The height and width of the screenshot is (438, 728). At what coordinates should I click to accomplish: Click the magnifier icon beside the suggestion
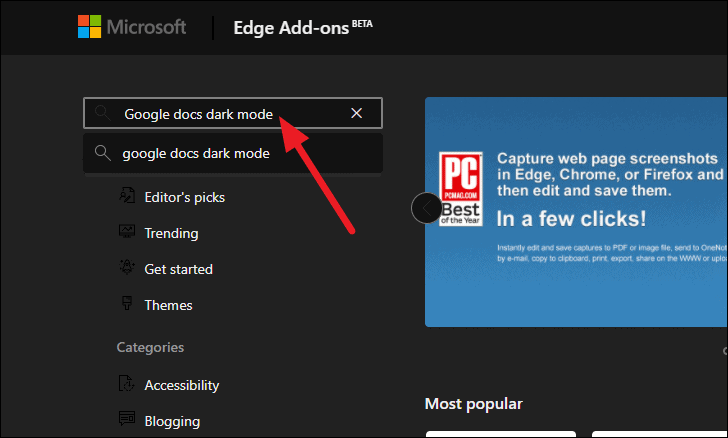(102, 153)
